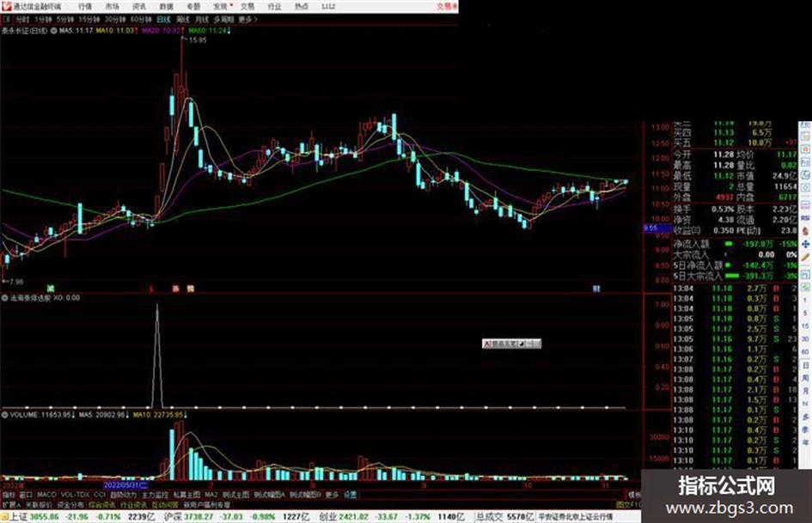
Task: Select the 周线 period tab
Action: (x=183, y=20)
